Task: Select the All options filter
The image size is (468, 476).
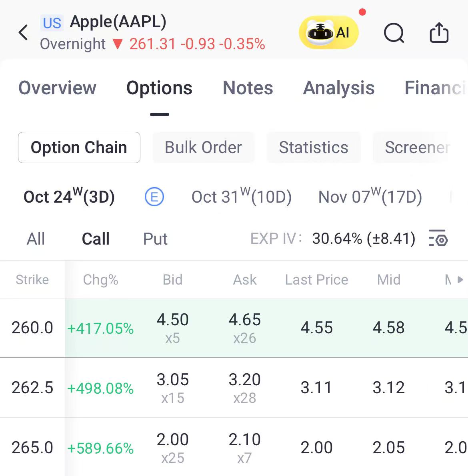Action: tap(36, 239)
